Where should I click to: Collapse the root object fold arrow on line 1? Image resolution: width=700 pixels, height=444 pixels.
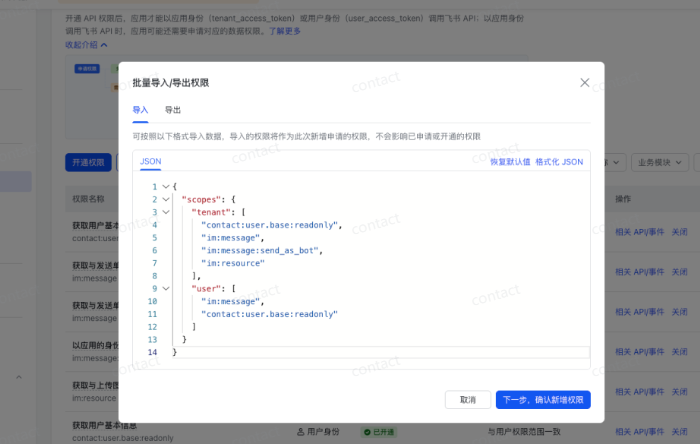[165, 187]
